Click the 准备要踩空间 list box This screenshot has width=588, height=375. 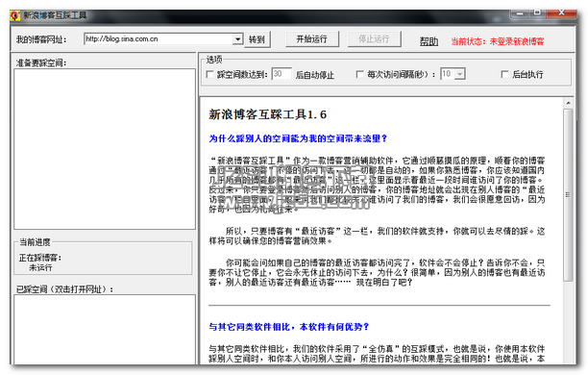pos(105,149)
